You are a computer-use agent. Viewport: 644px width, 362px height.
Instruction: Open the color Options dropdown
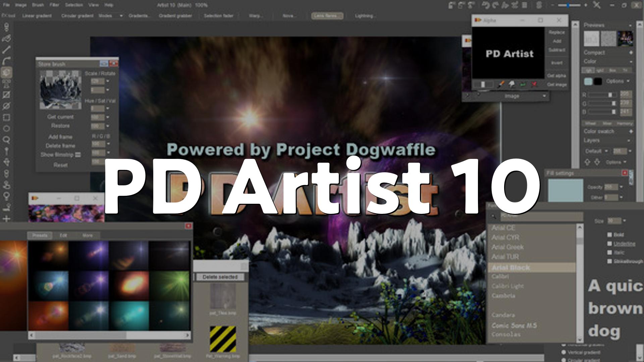click(618, 81)
